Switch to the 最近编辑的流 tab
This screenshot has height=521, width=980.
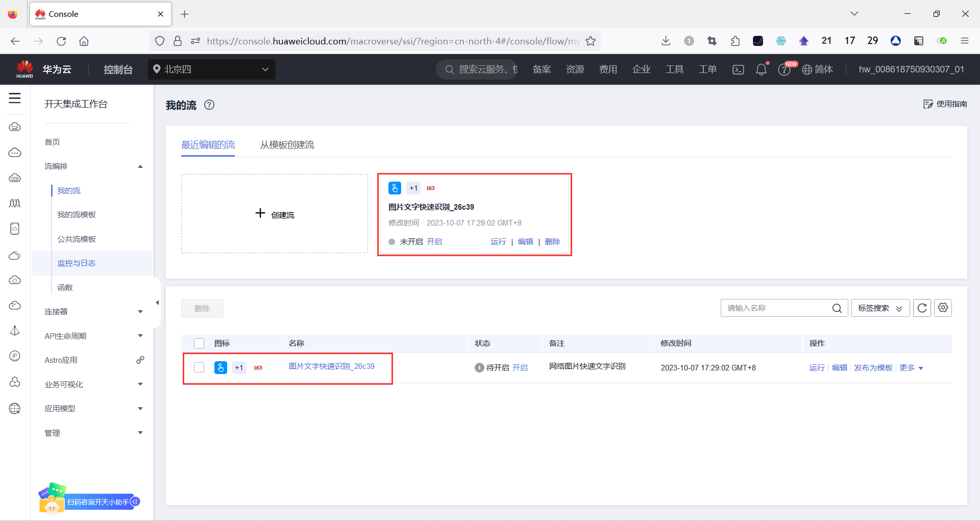(208, 145)
